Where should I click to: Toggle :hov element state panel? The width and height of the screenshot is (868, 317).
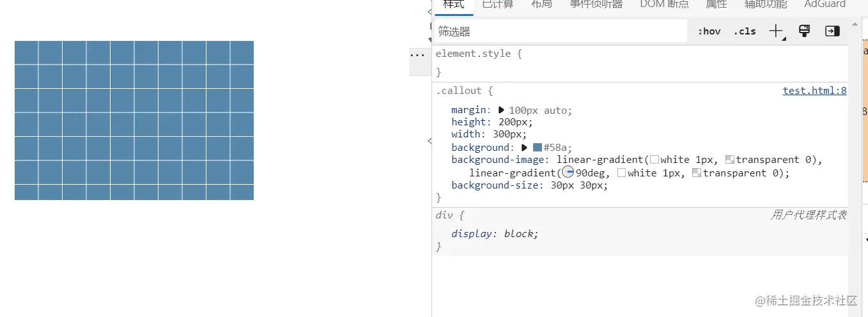click(x=709, y=31)
